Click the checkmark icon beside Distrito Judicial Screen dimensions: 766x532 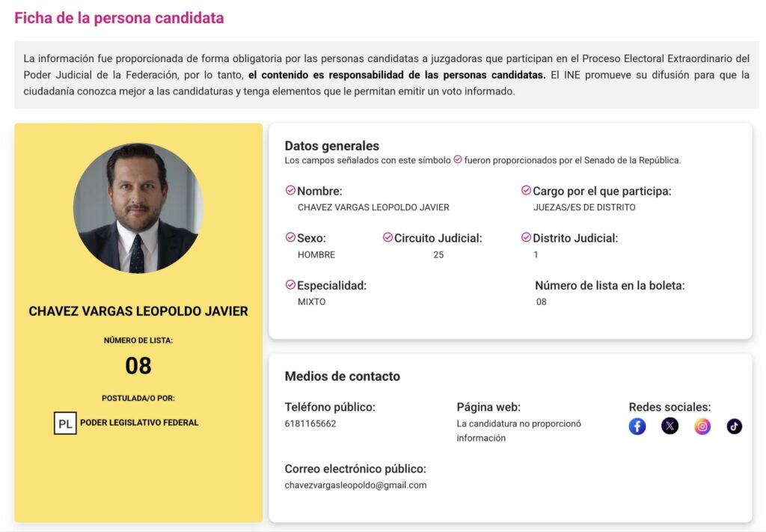(x=526, y=238)
